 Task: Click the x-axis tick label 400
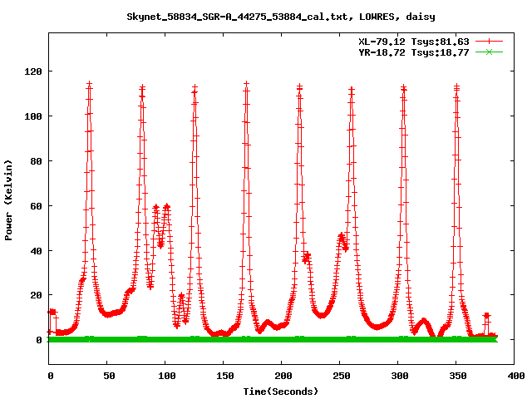click(x=516, y=376)
